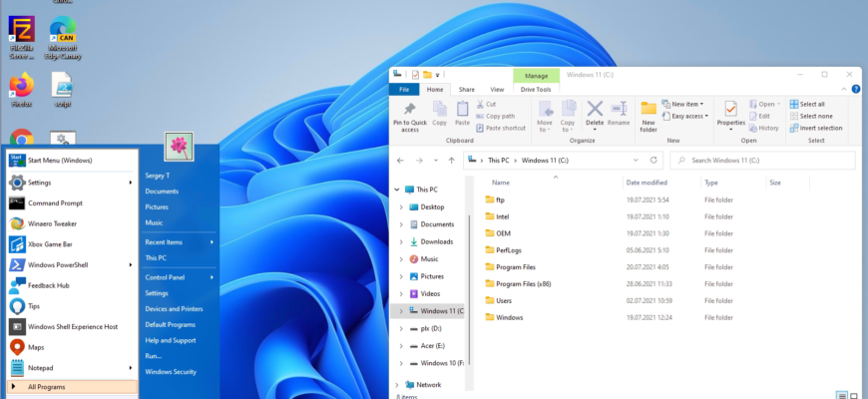This screenshot has width=868, height=399.
Task: Sort by Date modified column header
Action: pos(647,183)
